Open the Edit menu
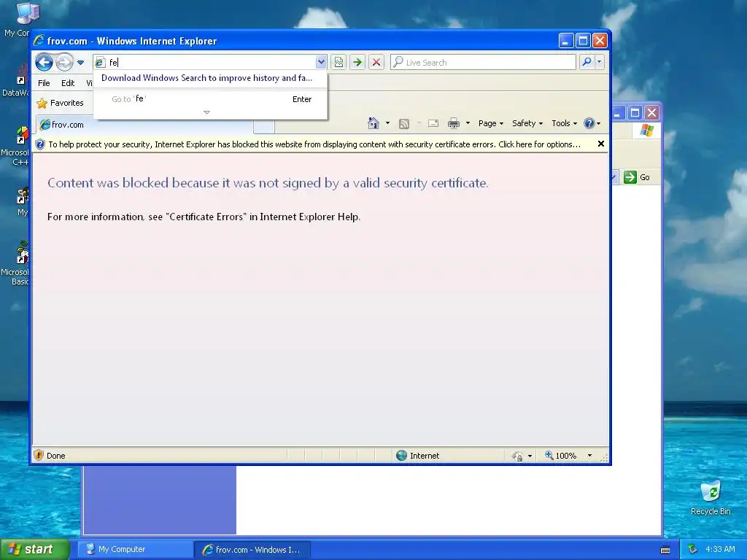This screenshot has height=560, width=747. (x=68, y=83)
